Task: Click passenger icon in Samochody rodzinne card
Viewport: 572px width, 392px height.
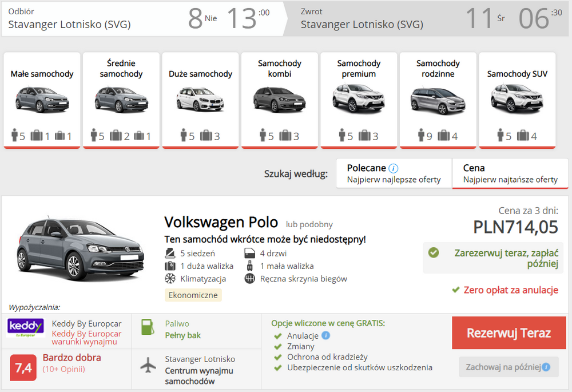Action: pos(422,135)
